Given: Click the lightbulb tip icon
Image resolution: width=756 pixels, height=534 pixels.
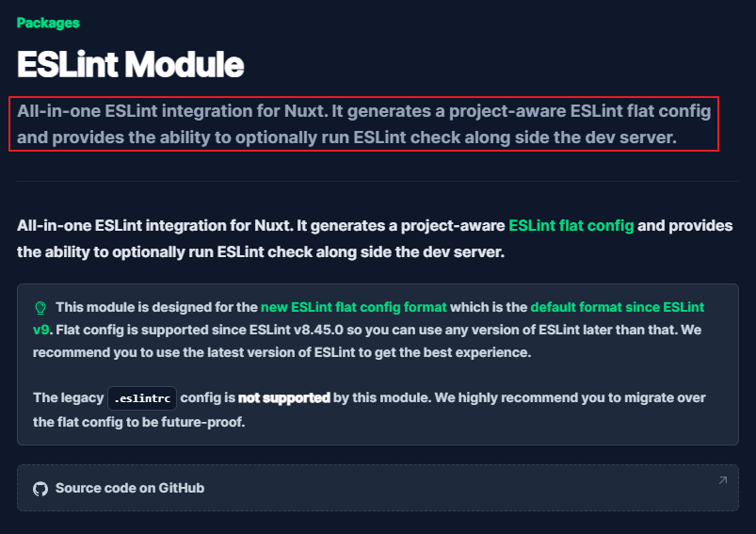Looking at the screenshot, I should click(40, 308).
